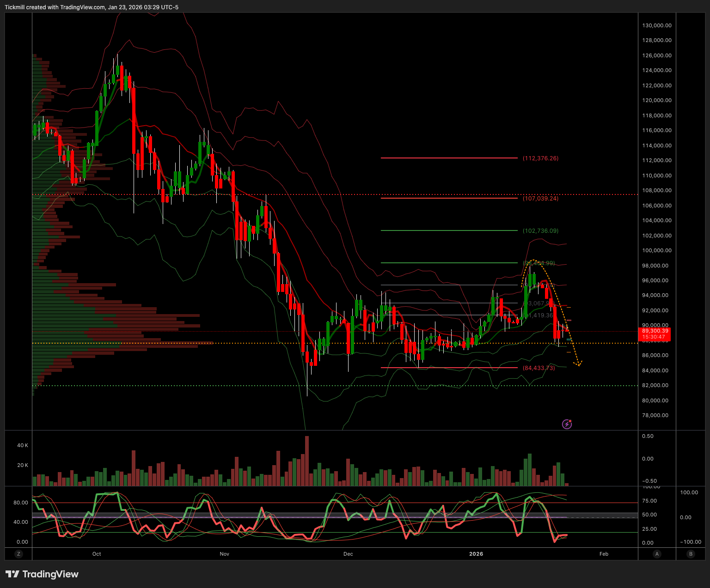
Task: Click the Oct label on time axis
Action: click(97, 554)
